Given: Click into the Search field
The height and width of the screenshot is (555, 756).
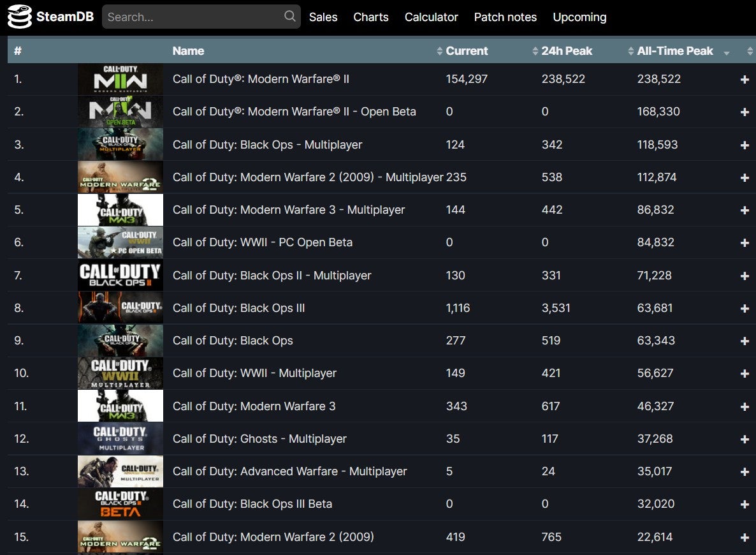Looking at the screenshot, I should (191, 17).
